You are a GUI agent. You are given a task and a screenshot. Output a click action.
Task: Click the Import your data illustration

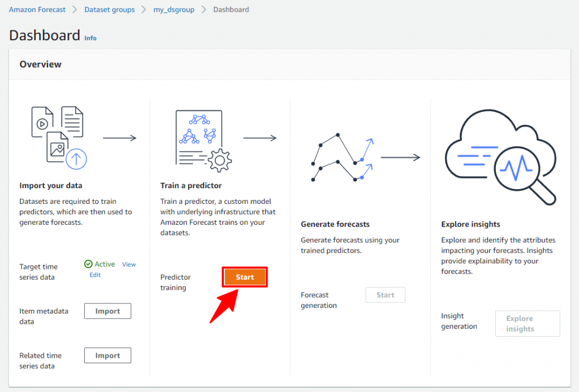pos(59,138)
